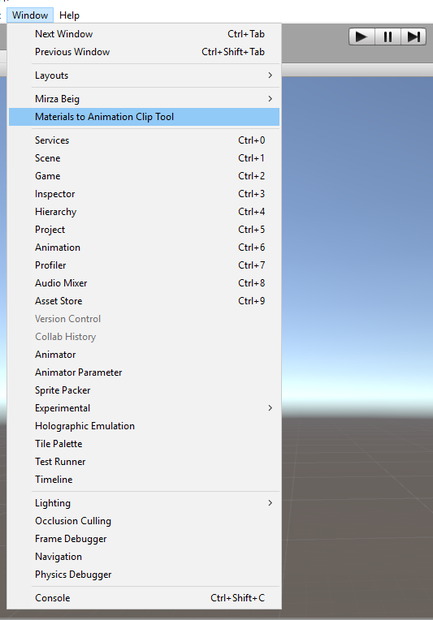Close the Window menu via its title
Image resolution: width=433 pixels, height=620 pixels.
pos(30,15)
